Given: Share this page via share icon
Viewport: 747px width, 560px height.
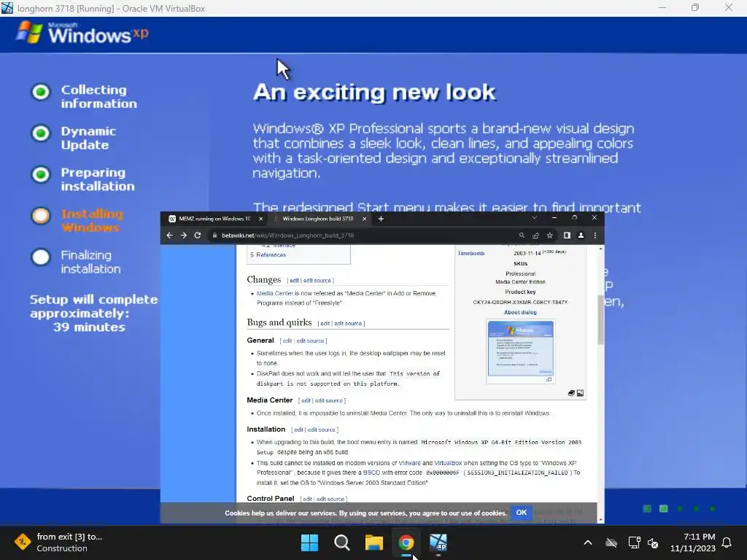Looking at the screenshot, I should pos(535,236).
